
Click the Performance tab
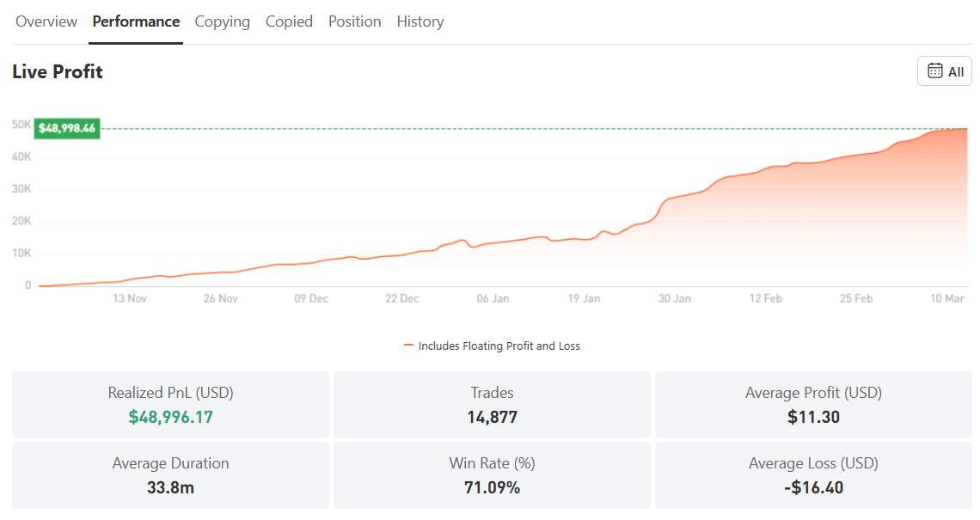tap(136, 21)
